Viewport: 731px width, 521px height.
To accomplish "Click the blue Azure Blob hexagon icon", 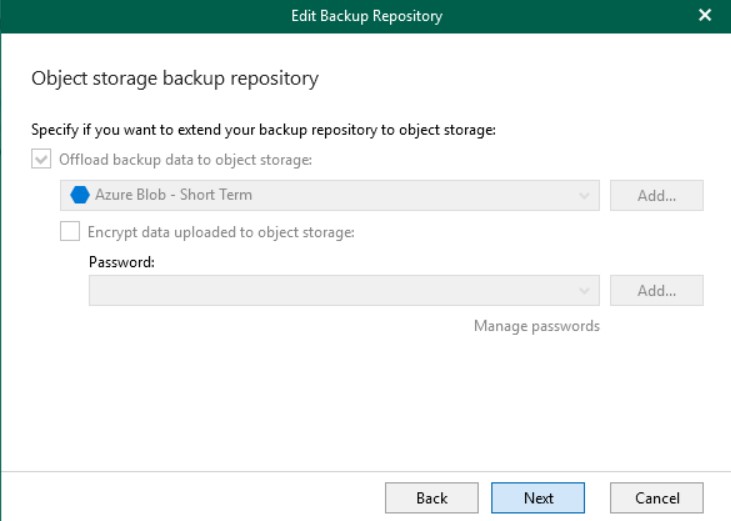I will 80,195.
